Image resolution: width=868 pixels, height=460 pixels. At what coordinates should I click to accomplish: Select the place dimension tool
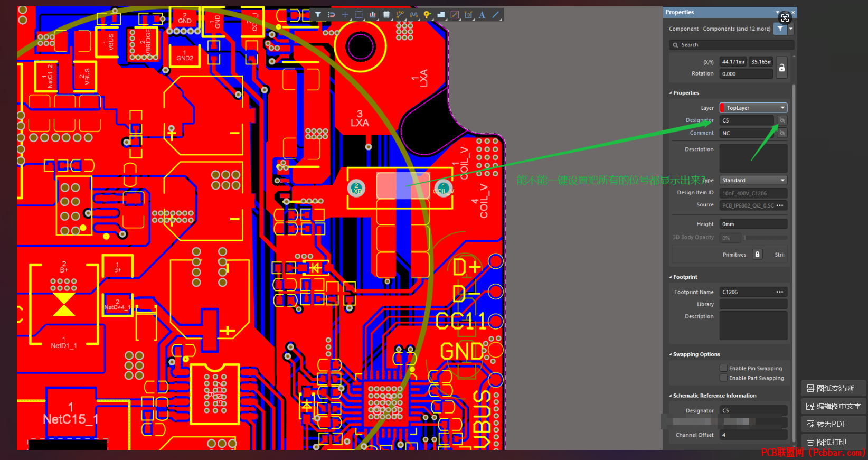pyautogui.click(x=468, y=15)
